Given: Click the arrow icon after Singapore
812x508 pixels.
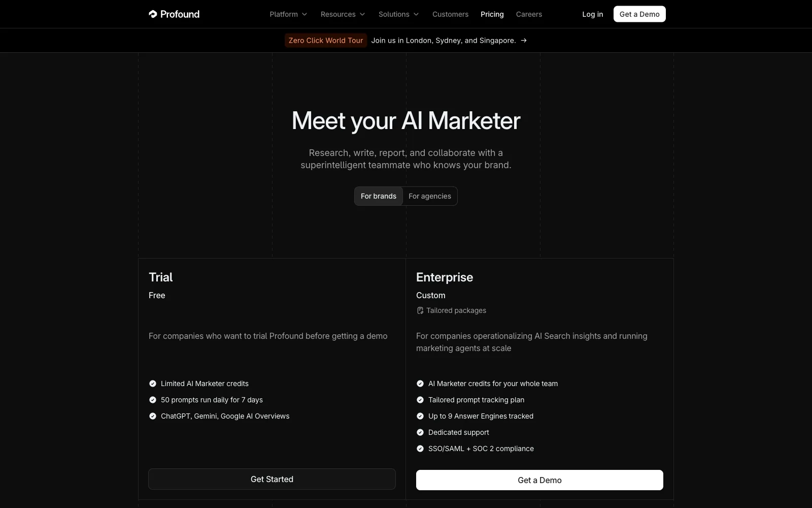Looking at the screenshot, I should [x=524, y=41].
